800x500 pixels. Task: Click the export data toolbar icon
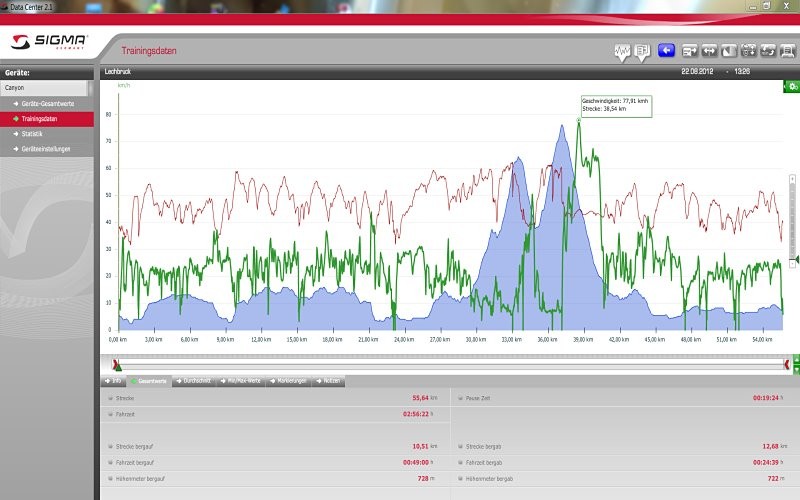pyautogui.click(x=689, y=50)
